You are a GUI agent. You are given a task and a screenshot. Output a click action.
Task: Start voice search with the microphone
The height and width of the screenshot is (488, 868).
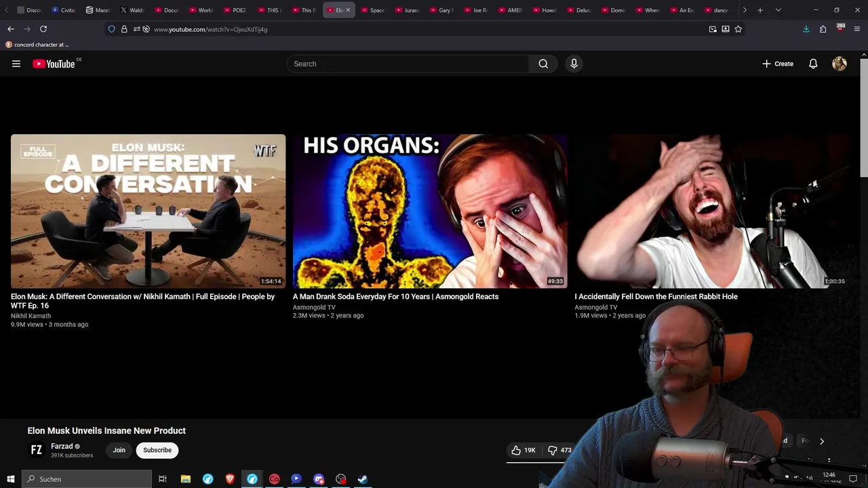coord(574,64)
